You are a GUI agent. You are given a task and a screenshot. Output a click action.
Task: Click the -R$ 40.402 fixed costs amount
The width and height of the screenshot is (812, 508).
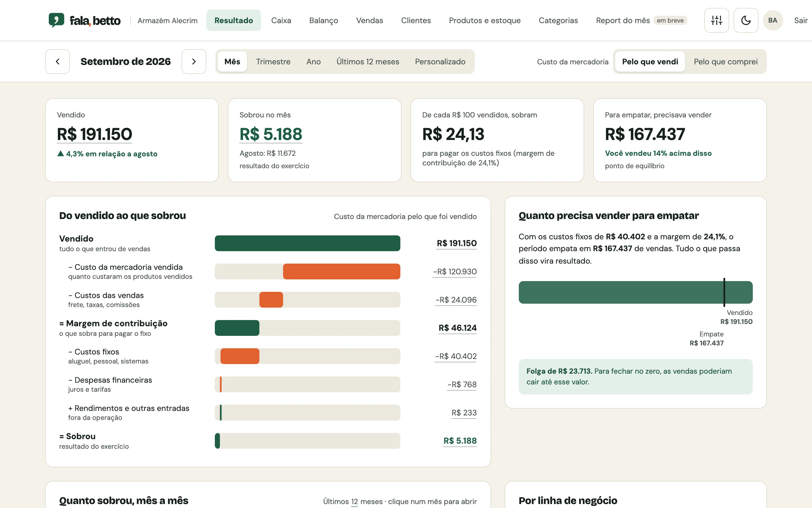coord(456,356)
